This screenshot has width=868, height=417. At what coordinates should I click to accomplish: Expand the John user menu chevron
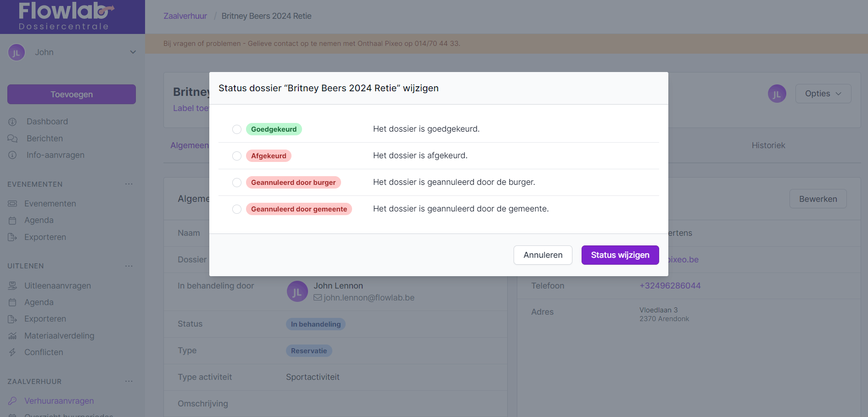tap(133, 52)
